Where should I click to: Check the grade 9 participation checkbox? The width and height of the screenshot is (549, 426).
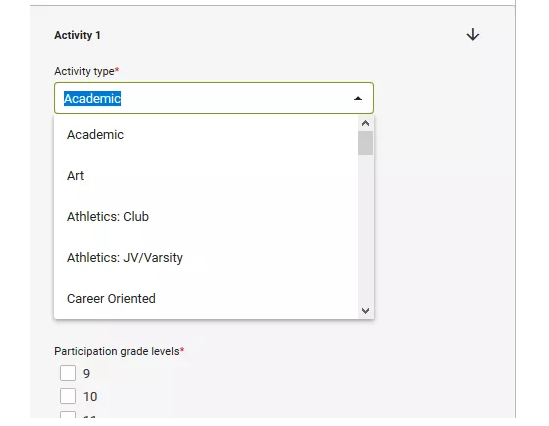pos(68,373)
